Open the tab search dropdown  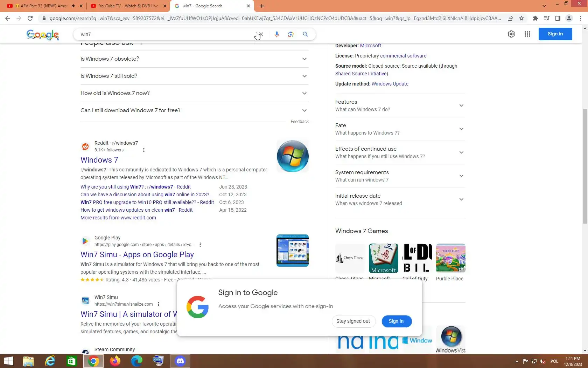pyautogui.click(x=544, y=6)
